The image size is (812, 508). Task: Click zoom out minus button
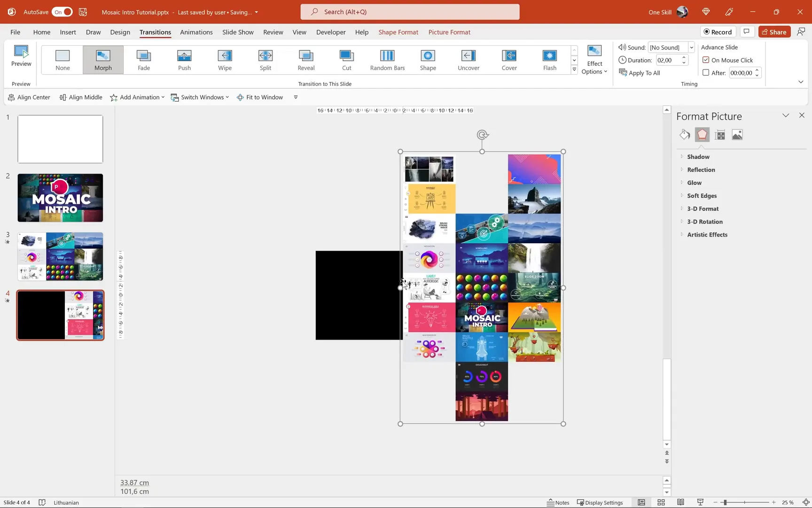pos(716,502)
